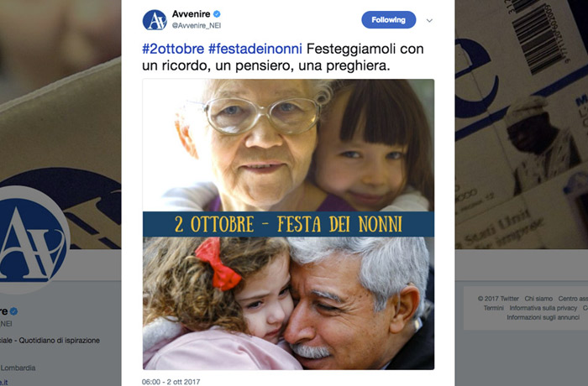Expand the chevron menu beside the Following button
This screenshot has width=588, height=386.
[x=429, y=21]
